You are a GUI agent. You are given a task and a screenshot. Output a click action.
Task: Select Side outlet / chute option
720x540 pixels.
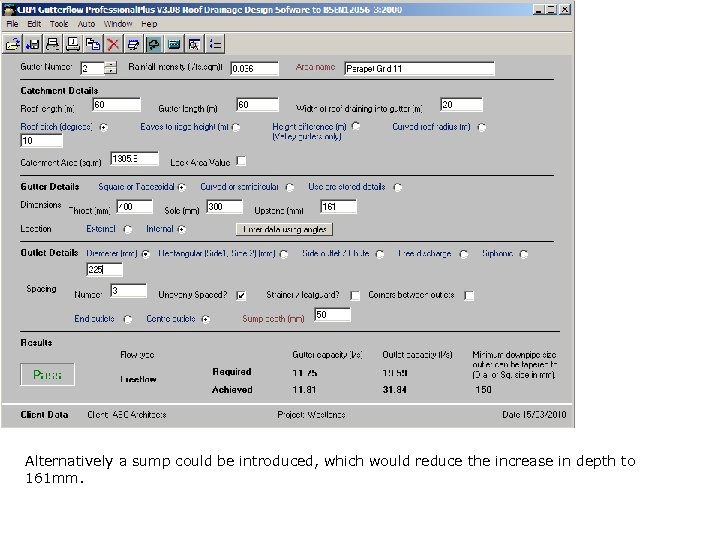point(380,254)
